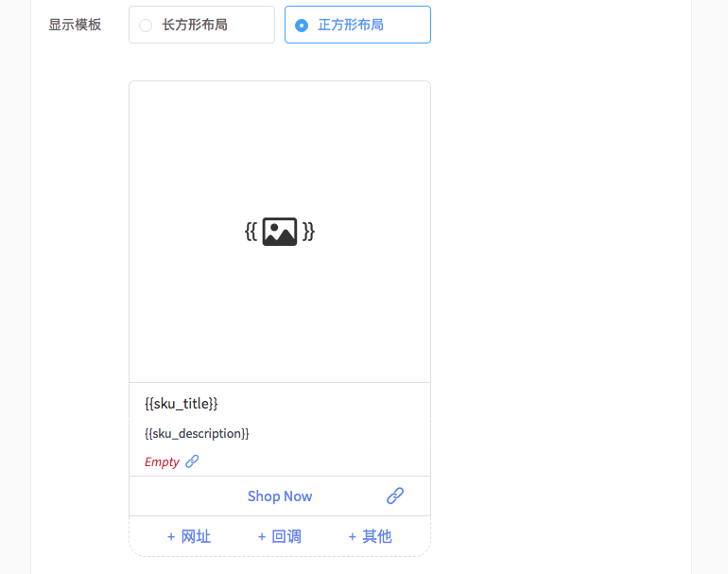Select the 长方形布局 radio option
The height and width of the screenshot is (574, 728).
[x=201, y=25]
